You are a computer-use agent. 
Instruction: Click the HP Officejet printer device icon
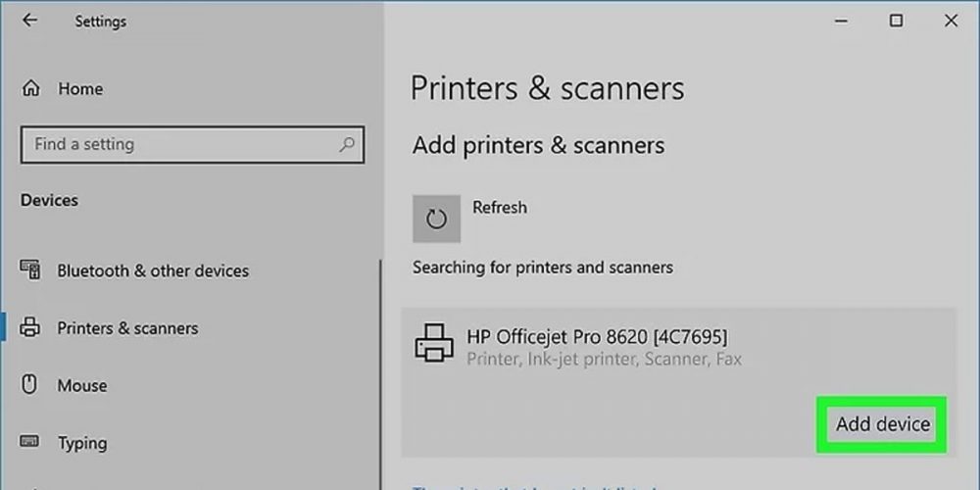(434, 345)
